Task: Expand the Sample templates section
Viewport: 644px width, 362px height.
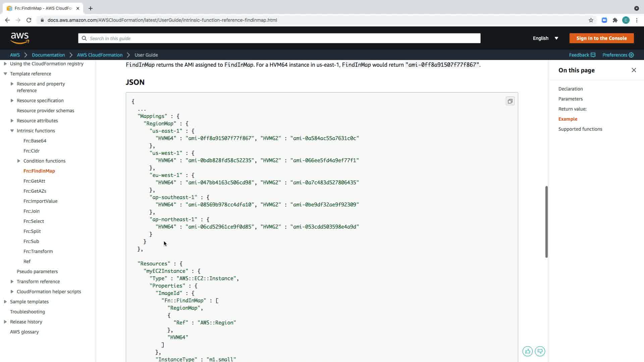Action: [x=5, y=302]
